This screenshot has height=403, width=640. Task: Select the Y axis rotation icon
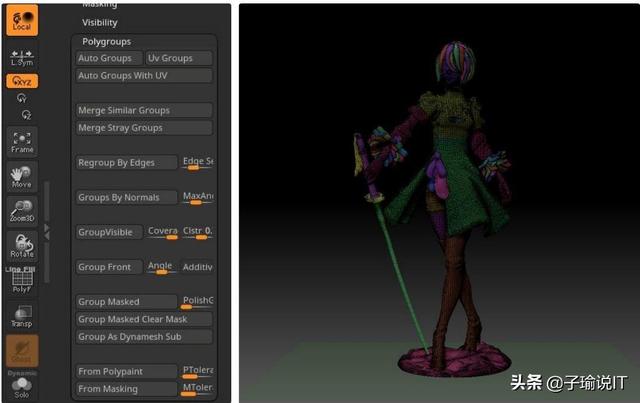tap(22, 98)
